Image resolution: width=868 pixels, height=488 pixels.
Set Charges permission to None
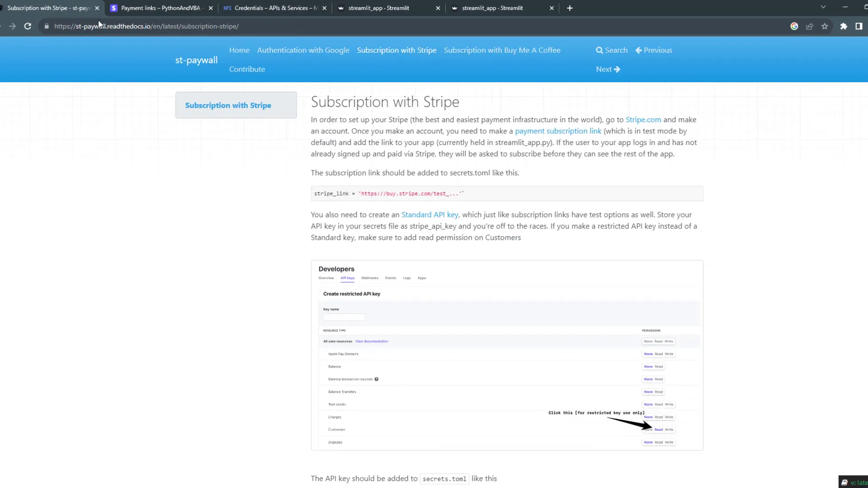[x=647, y=417]
